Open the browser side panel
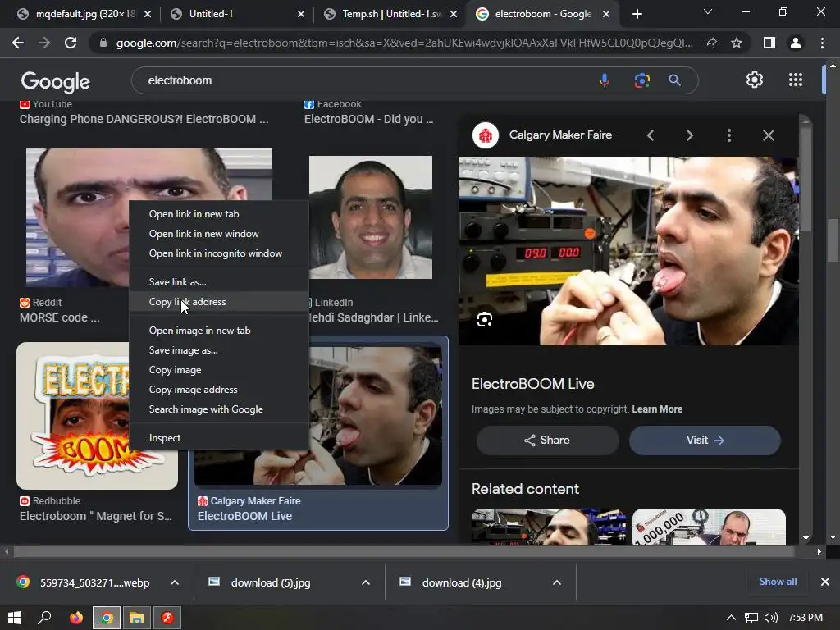The image size is (840, 630). (769, 43)
